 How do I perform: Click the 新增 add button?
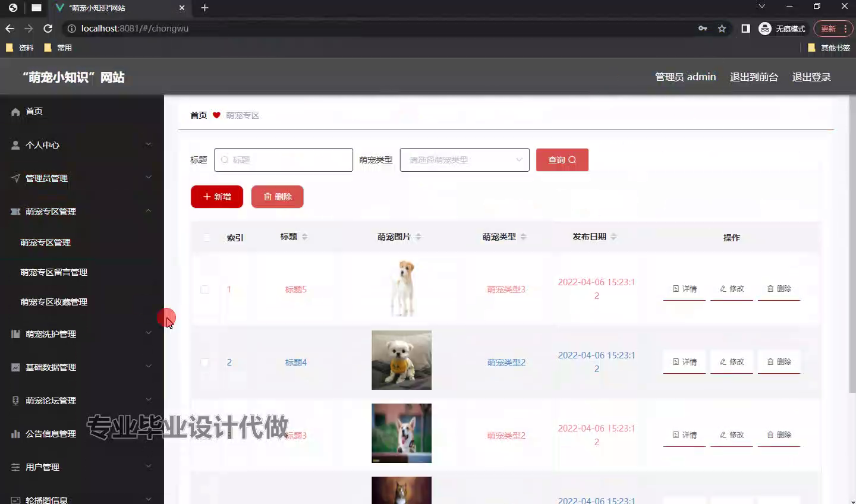coord(217,197)
